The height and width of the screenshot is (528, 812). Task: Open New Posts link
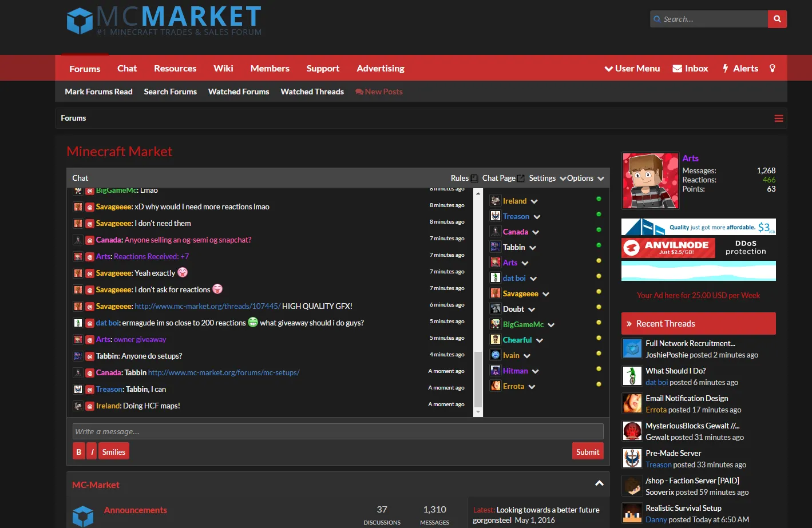(x=379, y=92)
